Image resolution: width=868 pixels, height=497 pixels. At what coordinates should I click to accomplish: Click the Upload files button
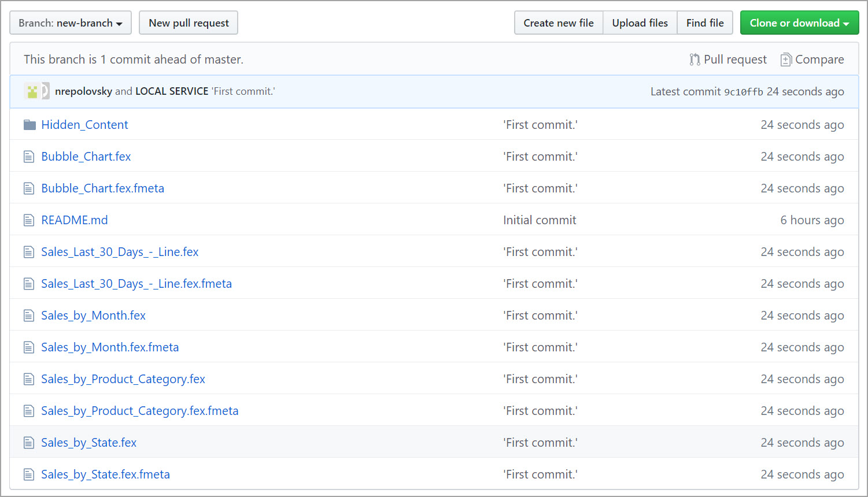[640, 23]
